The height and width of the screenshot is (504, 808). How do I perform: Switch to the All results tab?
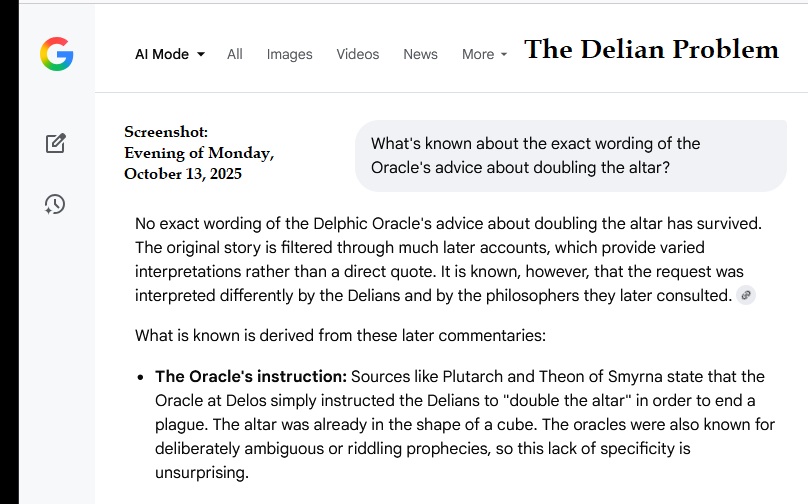coord(235,54)
